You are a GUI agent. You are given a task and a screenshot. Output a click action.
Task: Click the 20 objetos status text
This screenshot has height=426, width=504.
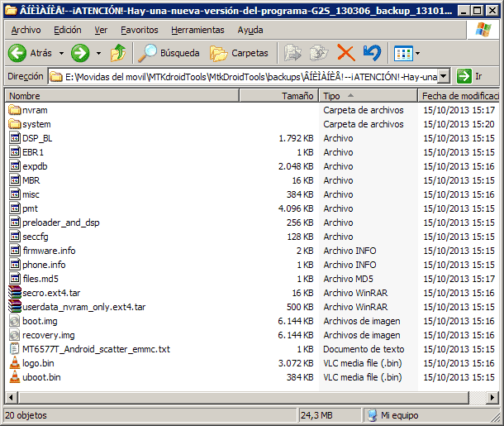point(26,415)
